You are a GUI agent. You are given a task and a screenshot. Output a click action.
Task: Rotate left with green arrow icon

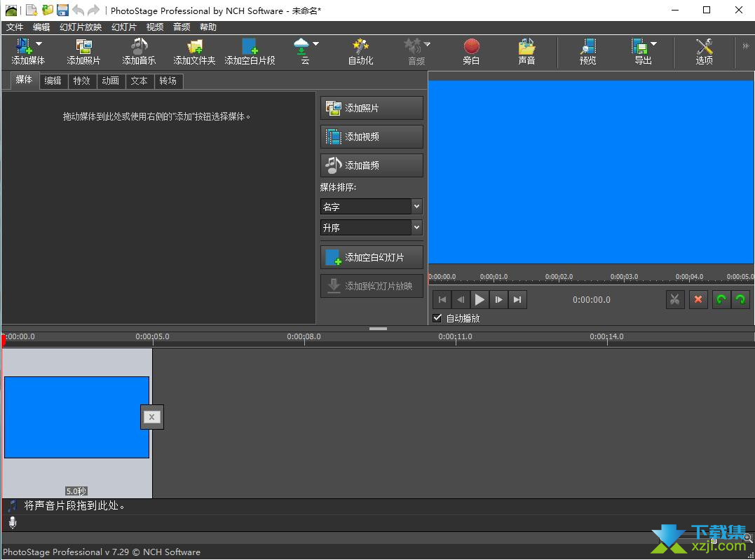click(x=721, y=299)
